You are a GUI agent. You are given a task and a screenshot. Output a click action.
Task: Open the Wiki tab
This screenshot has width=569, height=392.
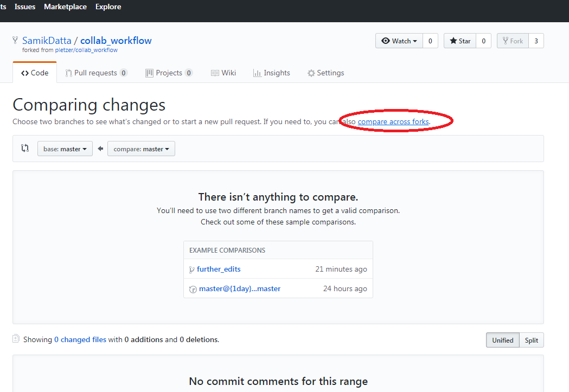click(223, 73)
